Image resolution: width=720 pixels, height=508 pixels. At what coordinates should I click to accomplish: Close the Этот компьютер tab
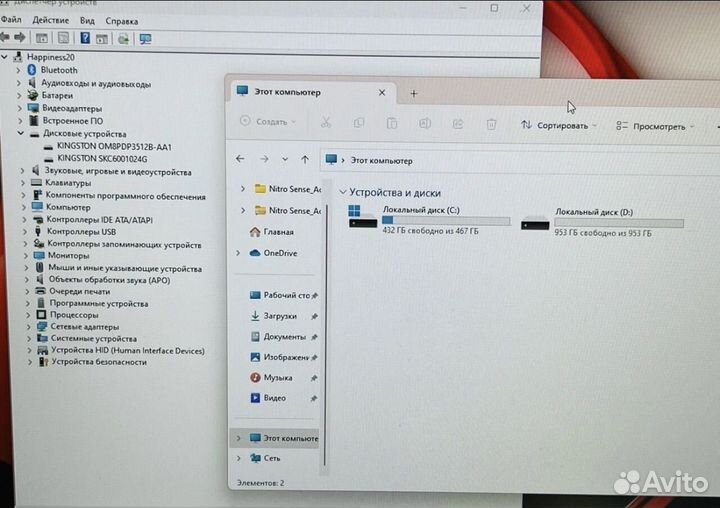(x=382, y=93)
